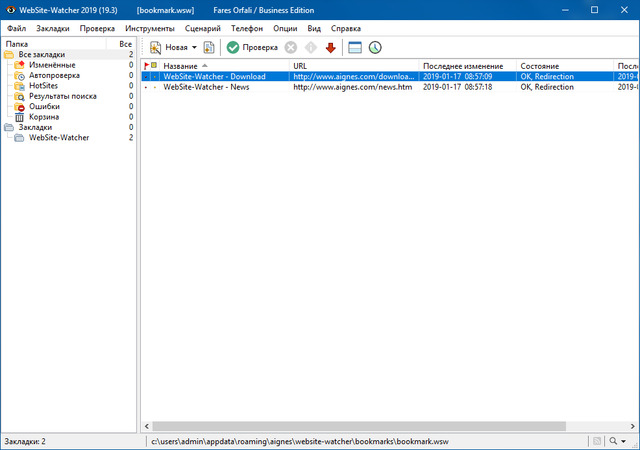Screen dimensions: 640x450
Task: Select the Автопроверка folder icon
Action: pos(21,76)
